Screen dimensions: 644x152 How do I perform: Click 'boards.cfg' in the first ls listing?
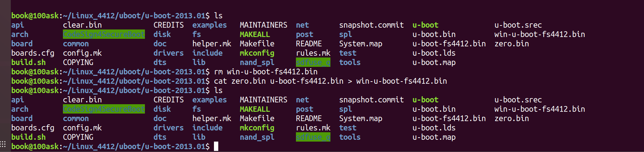pos(33,53)
